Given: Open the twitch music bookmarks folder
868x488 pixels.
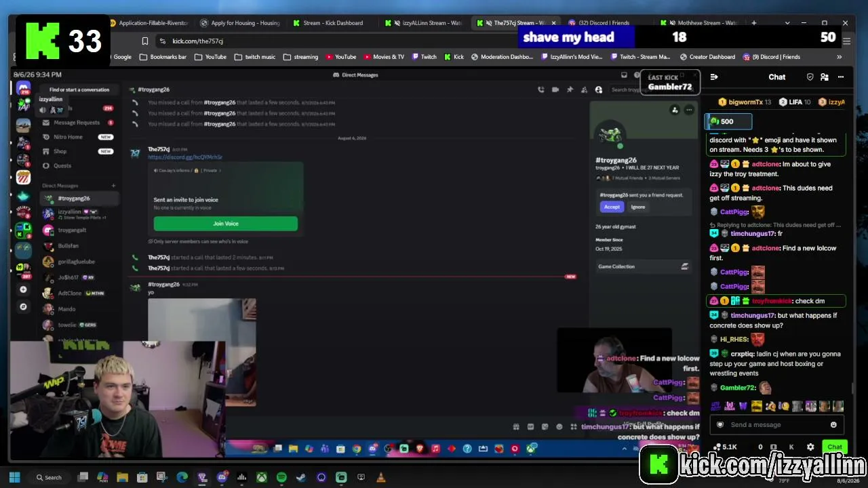Looking at the screenshot, I should point(254,57).
